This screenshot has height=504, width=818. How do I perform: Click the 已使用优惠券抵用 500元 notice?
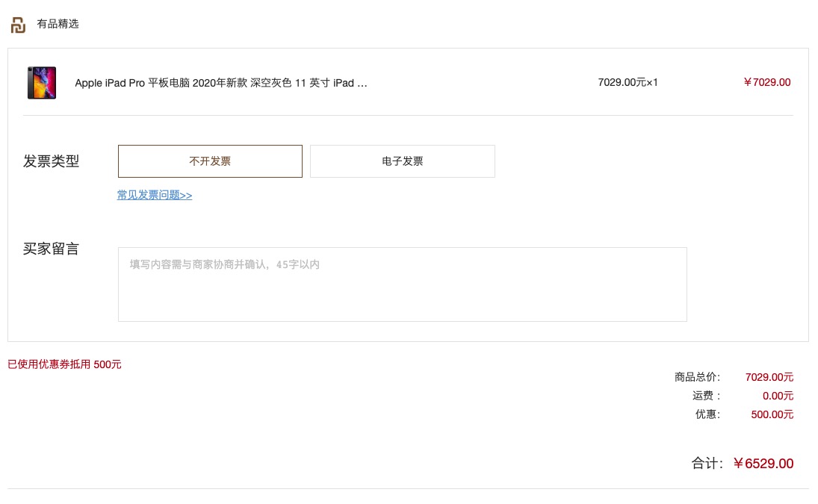pyautogui.click(x=64, y=364)
